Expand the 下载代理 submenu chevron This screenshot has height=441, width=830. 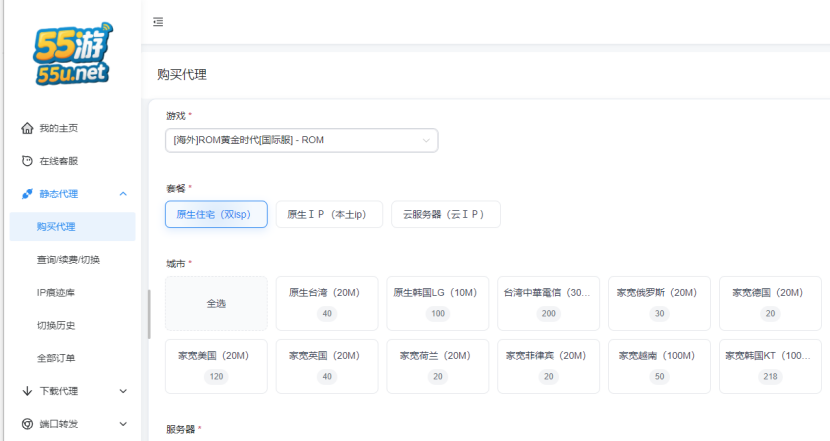123,391
